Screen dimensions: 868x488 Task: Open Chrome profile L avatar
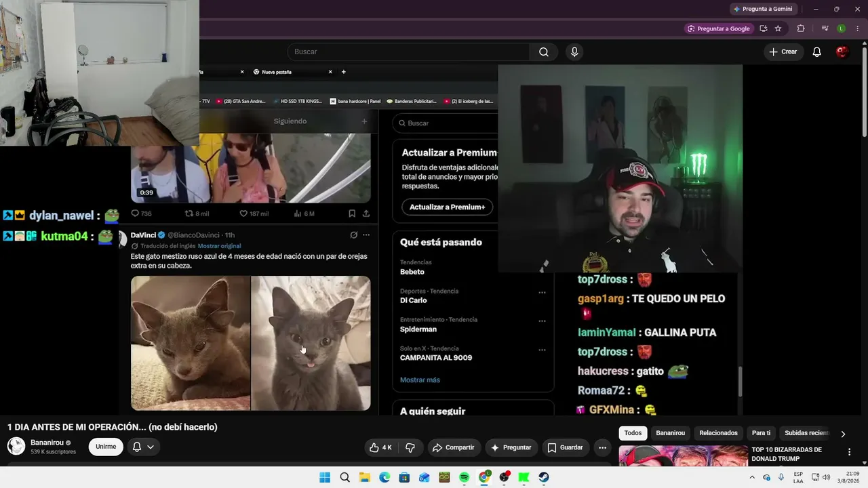(842, 28)
